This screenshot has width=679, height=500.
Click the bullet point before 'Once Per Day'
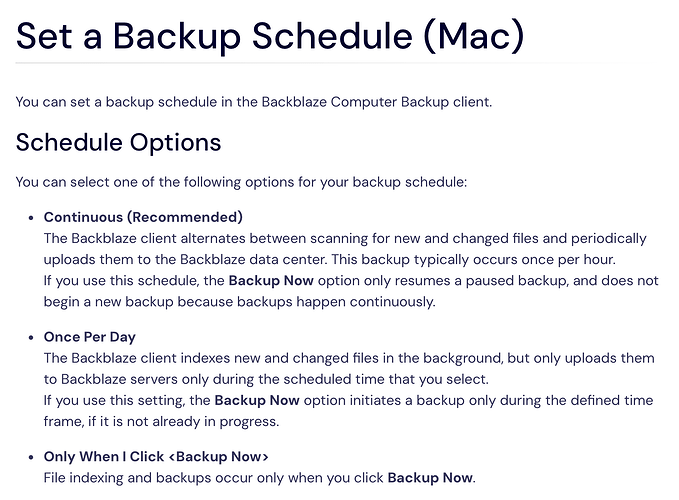[31, 338]
